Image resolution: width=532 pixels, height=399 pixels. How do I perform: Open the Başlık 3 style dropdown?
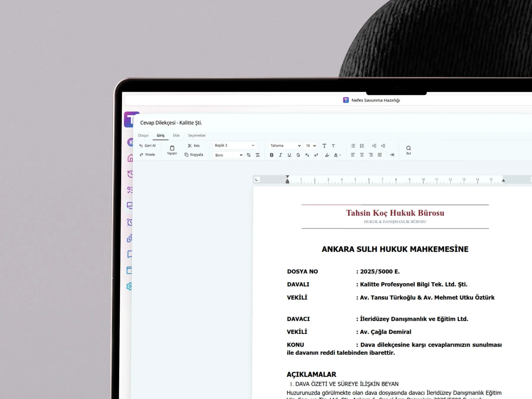(x=235, y=146)
